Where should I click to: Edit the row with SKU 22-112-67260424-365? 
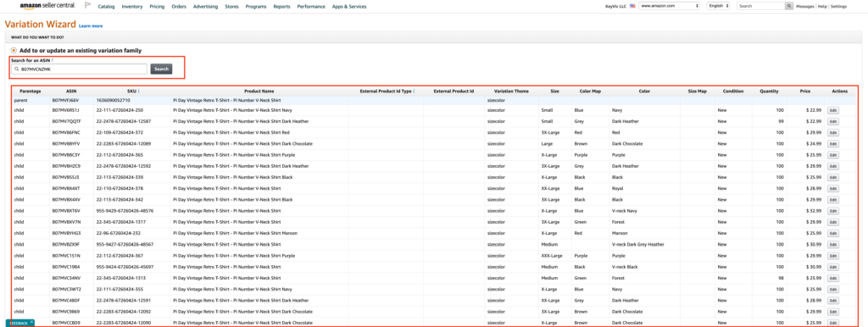(x=832, y=155)
